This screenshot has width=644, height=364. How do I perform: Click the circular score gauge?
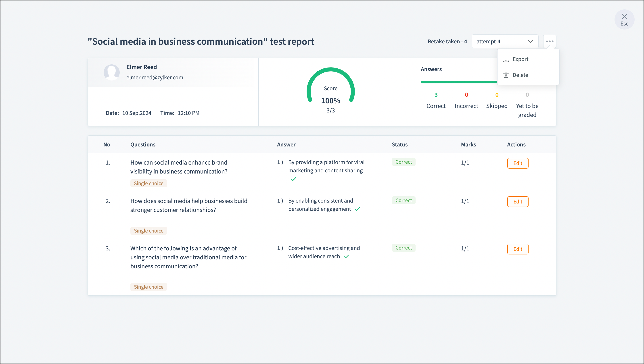pyautogui.click(x=330, y=85)
